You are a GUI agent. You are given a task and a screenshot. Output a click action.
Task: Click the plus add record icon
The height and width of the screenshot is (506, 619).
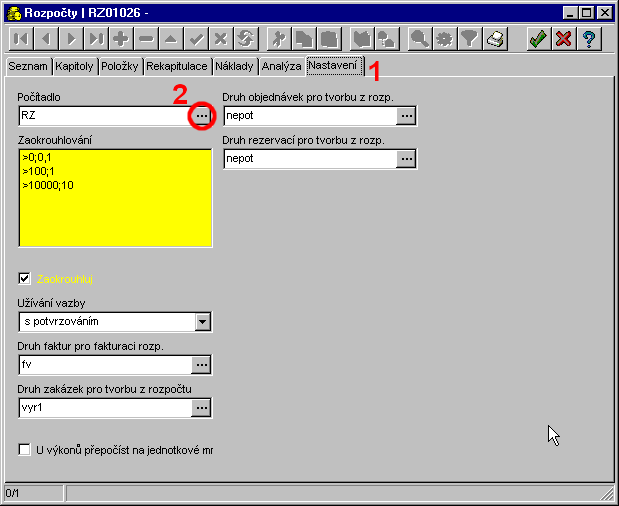point(121,39)
